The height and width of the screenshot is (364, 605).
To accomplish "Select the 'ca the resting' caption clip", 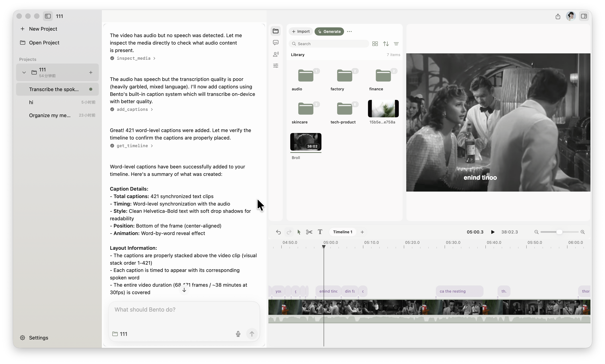I will click(x=459, y=291).
